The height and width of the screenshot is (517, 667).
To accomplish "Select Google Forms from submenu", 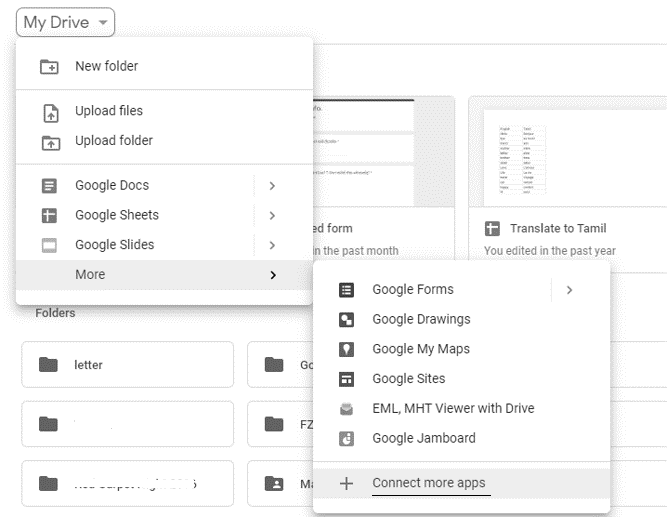I will tap(413, 289).
